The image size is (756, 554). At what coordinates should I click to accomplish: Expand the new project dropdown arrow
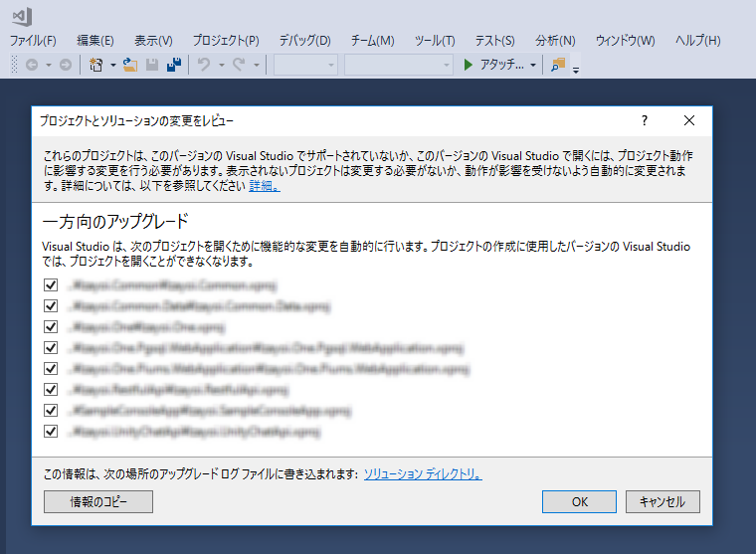tap(113, 65)
